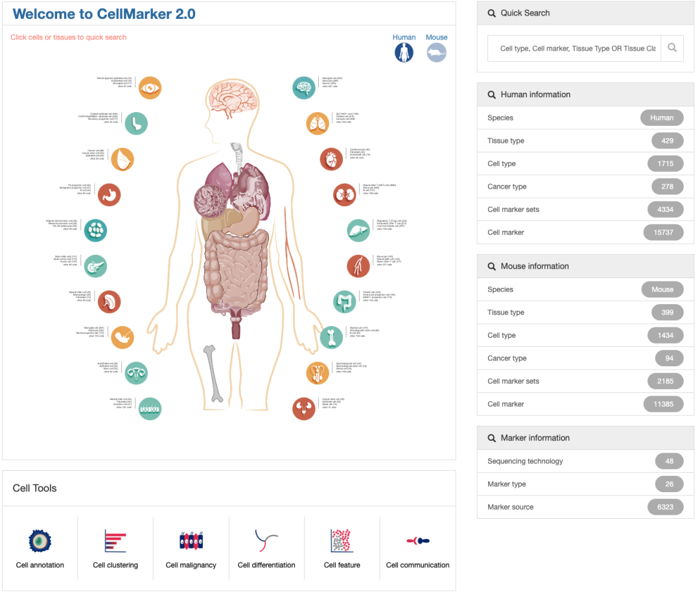Open the red heart tissue icon
Viewport: 700px width, 592px height.
pyautogui.click(x=331, y=159)
